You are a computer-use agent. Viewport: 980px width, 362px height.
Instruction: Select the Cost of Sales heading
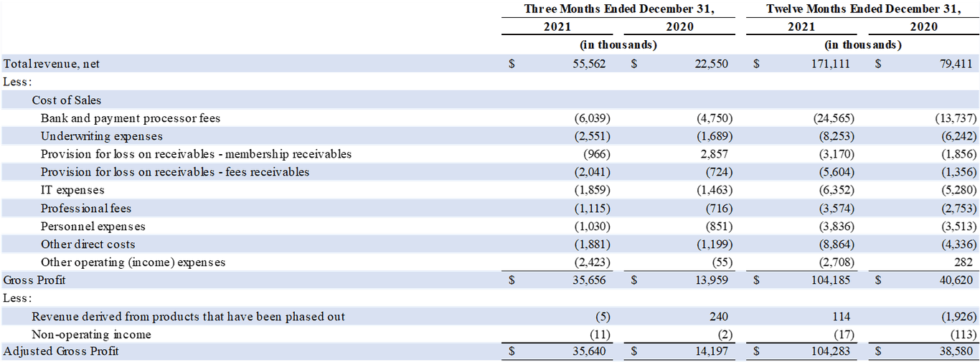click(67, 100)
